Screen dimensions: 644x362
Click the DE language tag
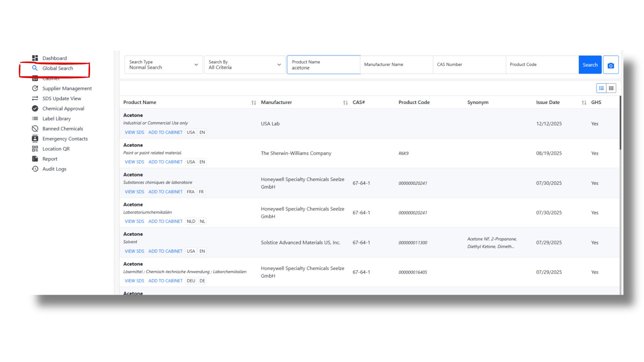coord(202,281)
